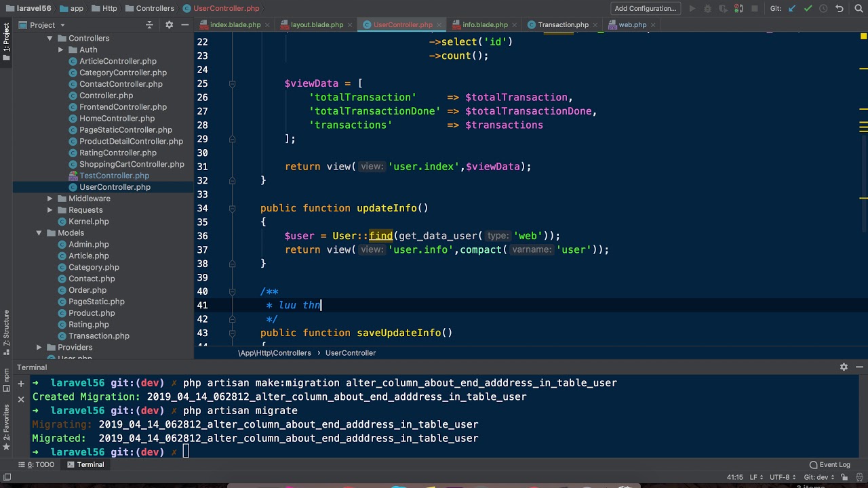Open Terminal panel settings gear

coord(844,367)
